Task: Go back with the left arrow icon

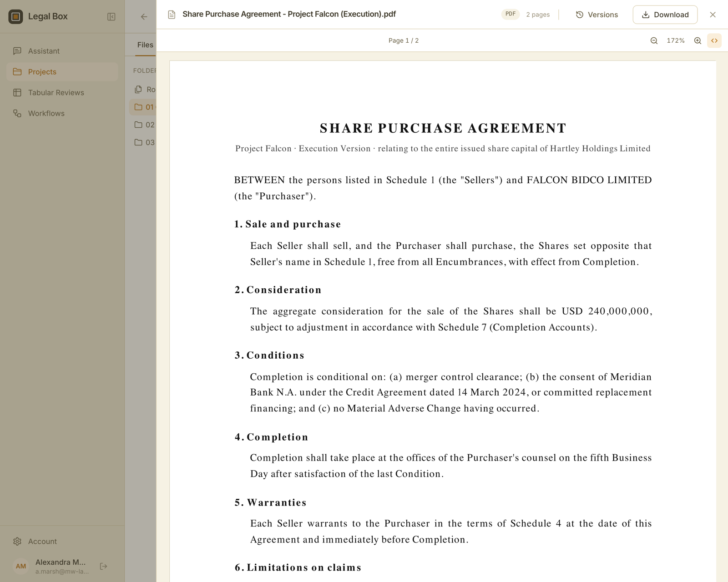Action: coord(144,17)
